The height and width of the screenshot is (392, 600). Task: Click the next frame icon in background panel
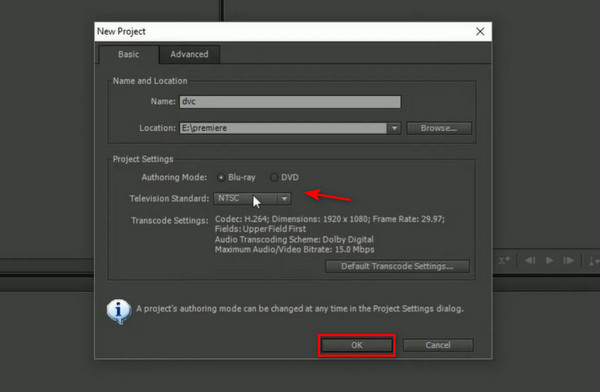pos(569,261)
